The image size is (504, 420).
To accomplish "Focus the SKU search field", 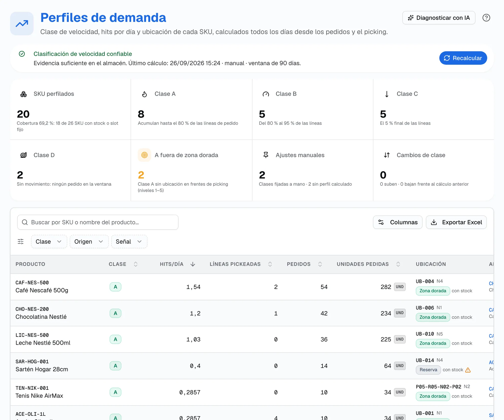I will pyautogui.click(x=98, y=222).
